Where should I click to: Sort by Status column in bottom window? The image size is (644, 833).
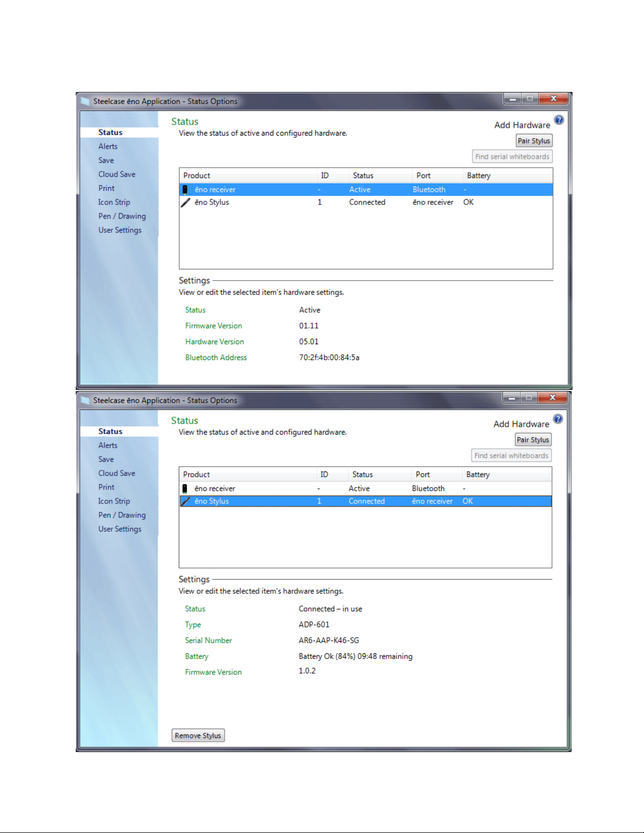(380, 475)
